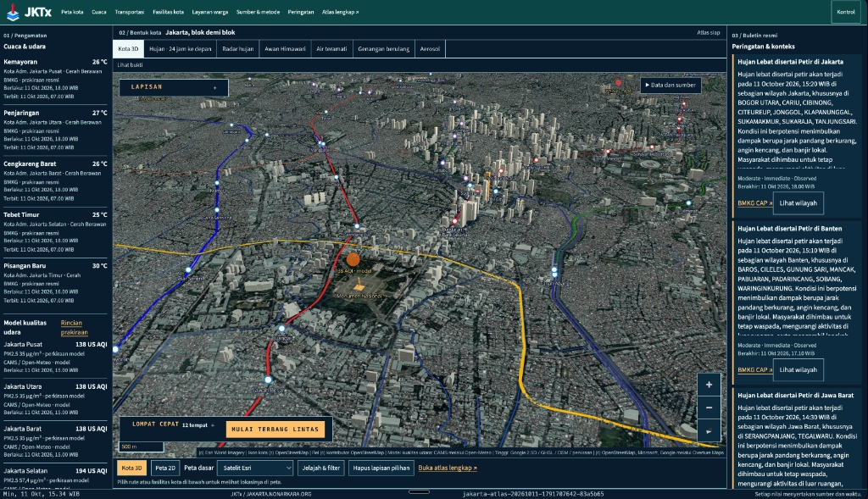This screenshot has width=868, height=499.
Task: Click Hujan Lebat disertai Petir di Jawa Barat heading
Action: (795, 396)
